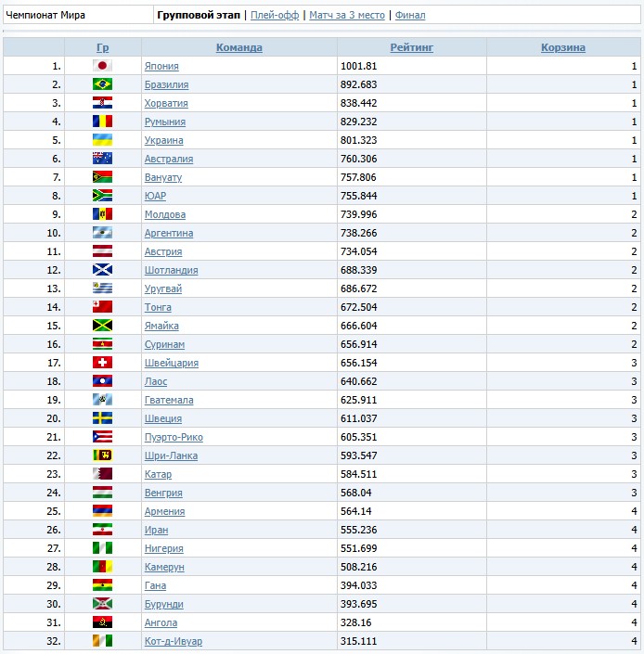The height and width of the screenshot is (654, 644).
Task: Click the Sweden flag in row 20
Action: [x=102, y=418]
